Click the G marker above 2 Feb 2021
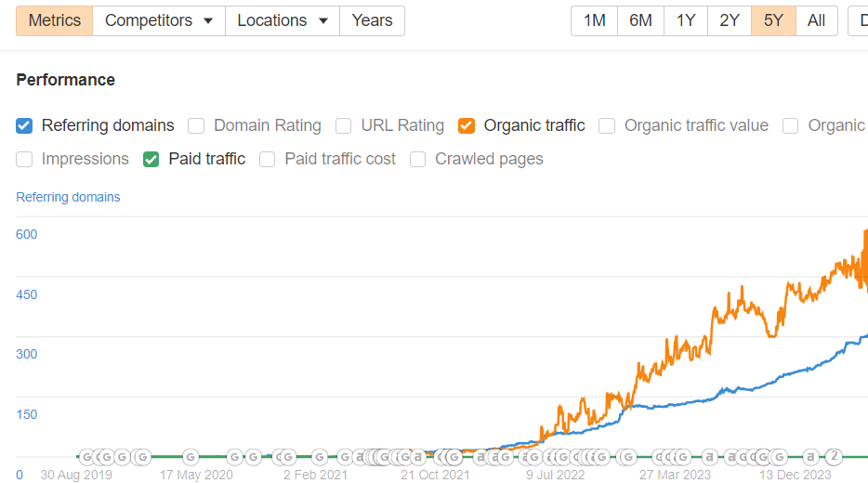Screen dimensions: 868x483 (320, 456)
